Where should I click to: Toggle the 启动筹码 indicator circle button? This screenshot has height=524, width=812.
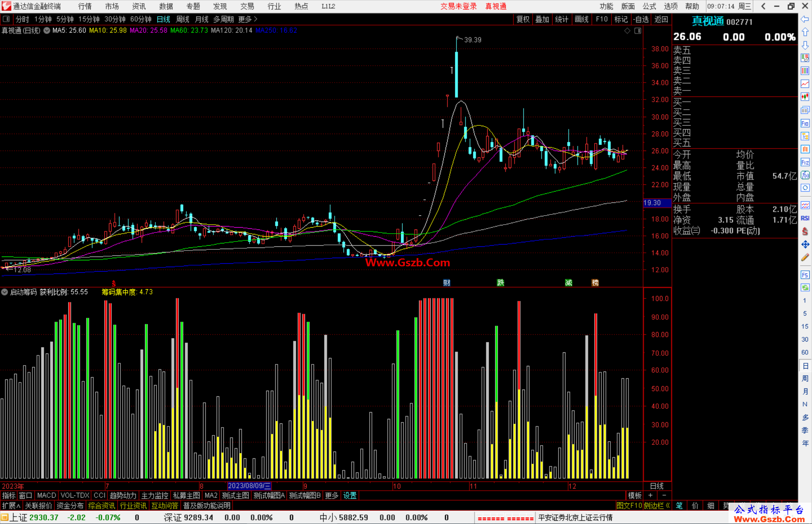point(5,292)
